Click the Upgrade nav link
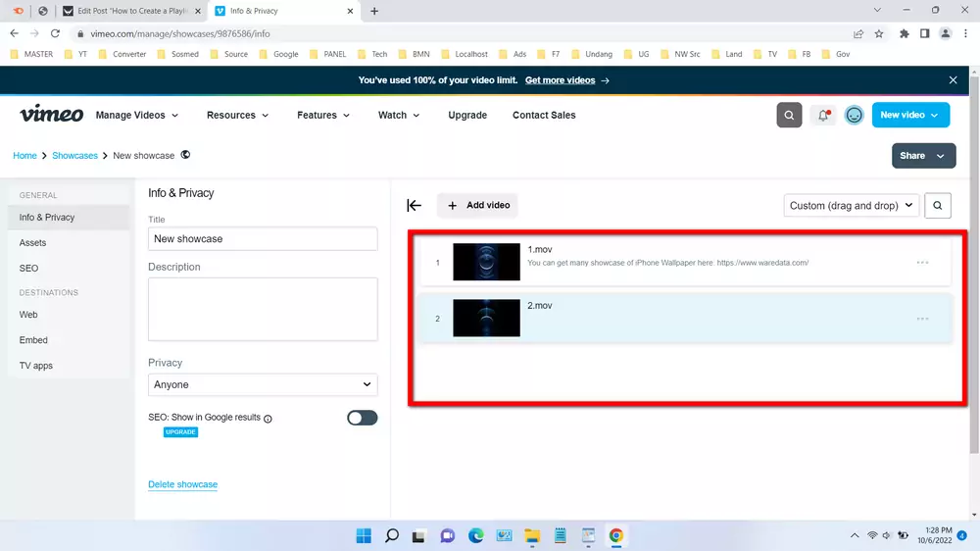This screenshot has height=551, width=980. (466, 115)
